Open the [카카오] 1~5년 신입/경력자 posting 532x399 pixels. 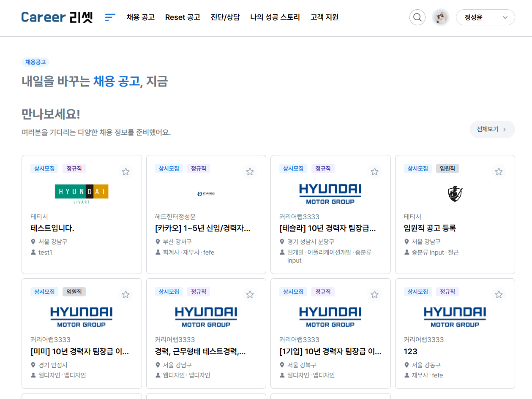(203, 228)
